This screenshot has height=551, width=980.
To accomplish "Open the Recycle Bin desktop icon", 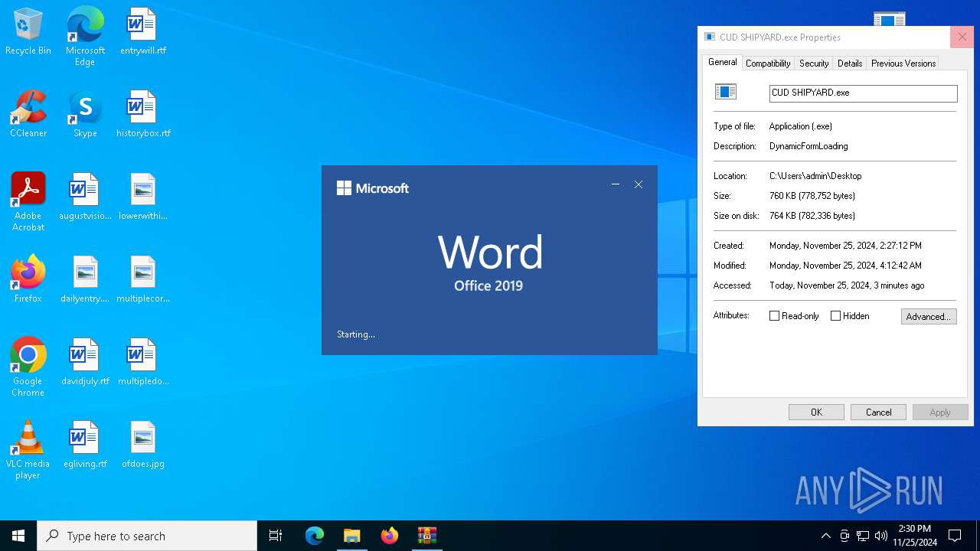I will coord(28,32).
